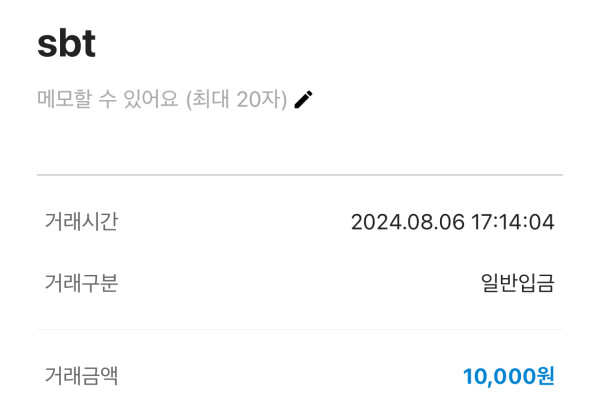
Task: Click the seconds 04 in the timestamp
Action: tap(542, 222)
